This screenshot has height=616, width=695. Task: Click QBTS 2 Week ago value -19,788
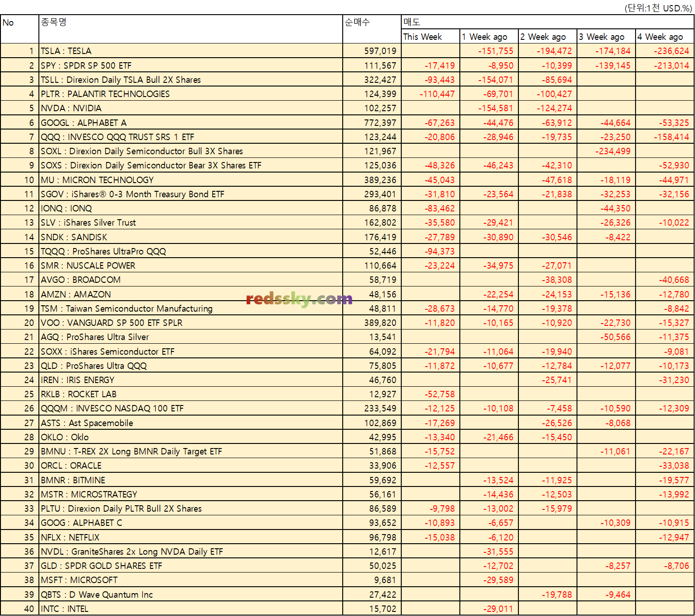[557, 594]
